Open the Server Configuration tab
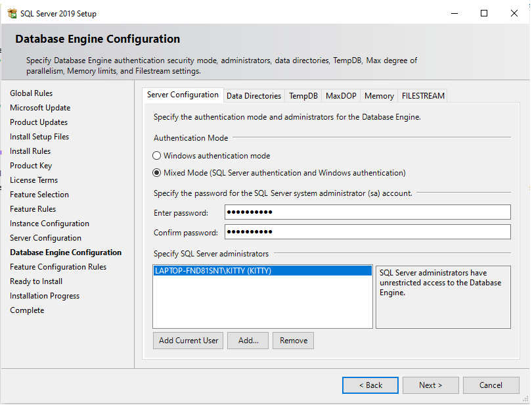 183,95
